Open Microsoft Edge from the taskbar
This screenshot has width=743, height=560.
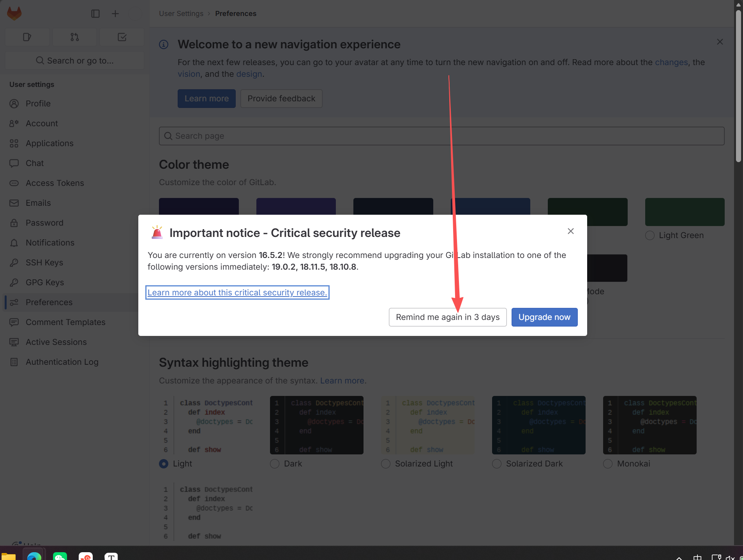point(34,556)
